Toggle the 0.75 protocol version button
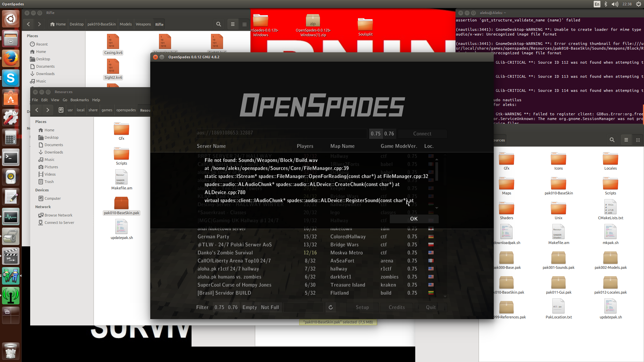 [376, 134]
